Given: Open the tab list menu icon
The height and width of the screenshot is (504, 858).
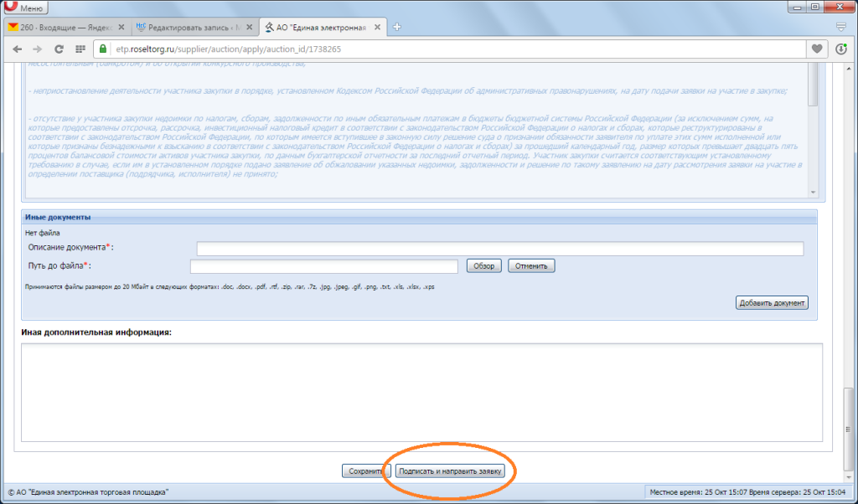Looking at the screenshot, I should (x=841, y=27).
